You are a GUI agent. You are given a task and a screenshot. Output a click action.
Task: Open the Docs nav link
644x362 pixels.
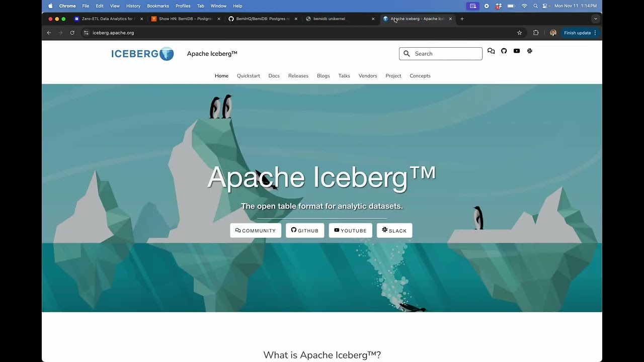274,76
